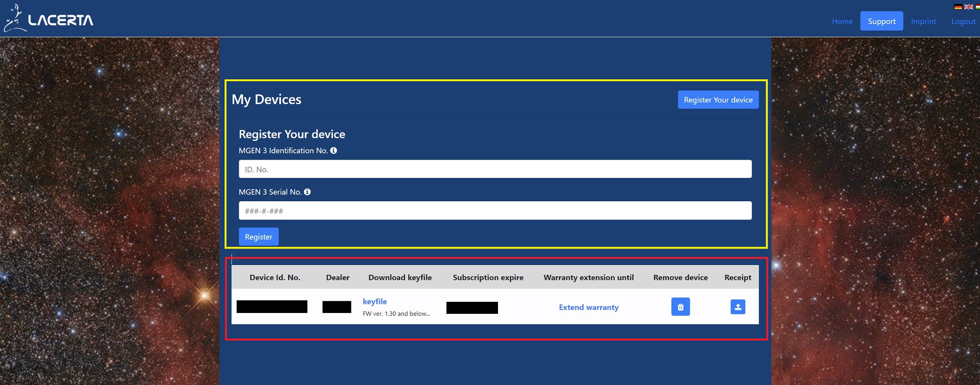Click info icon beside MGEN 3 Serial No.

[307, 192]
